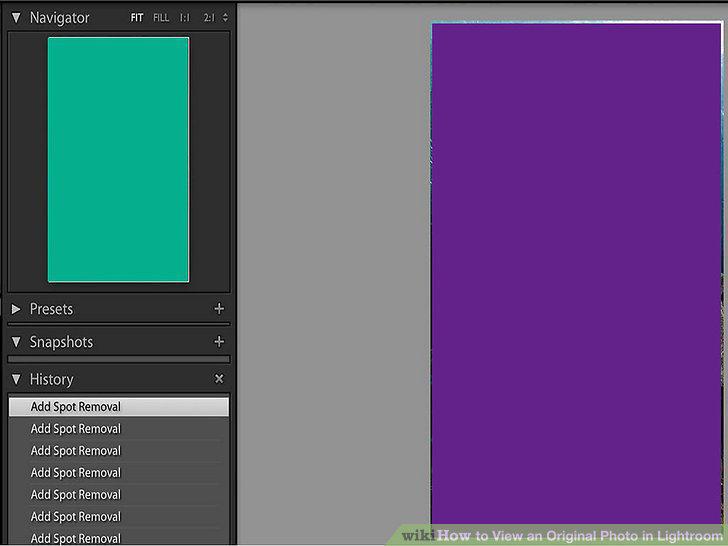
Task: Set Navigator zoom to FIT
Action: pos(136,18)
